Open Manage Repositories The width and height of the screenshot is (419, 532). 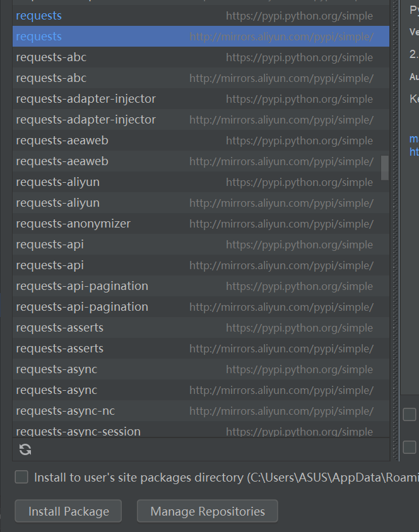tap(207, 511)
